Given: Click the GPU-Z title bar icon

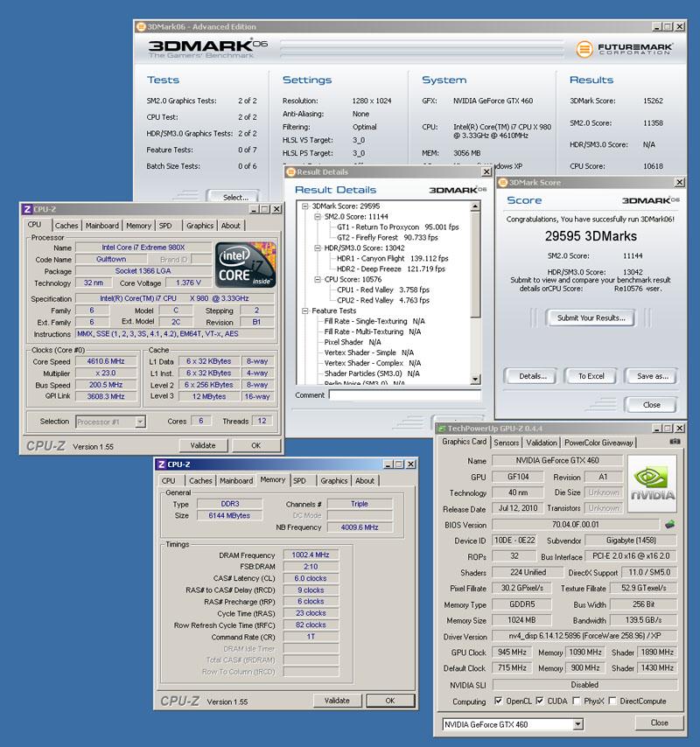Looking at the screenshot, I should [x=442, y=429].
